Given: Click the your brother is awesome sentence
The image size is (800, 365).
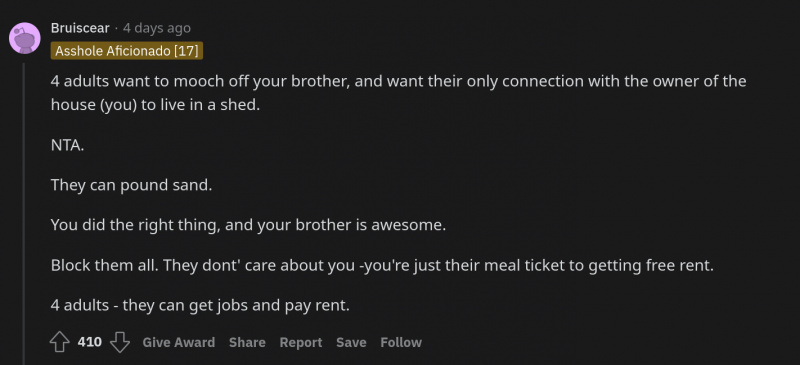Looking at the screenshot, I should (x=248, y=225).
